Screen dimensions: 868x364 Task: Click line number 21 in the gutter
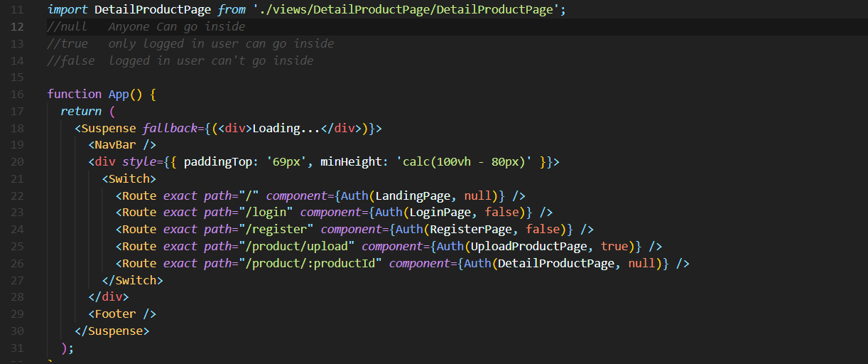pyautogui.click(x=17, y=179)
